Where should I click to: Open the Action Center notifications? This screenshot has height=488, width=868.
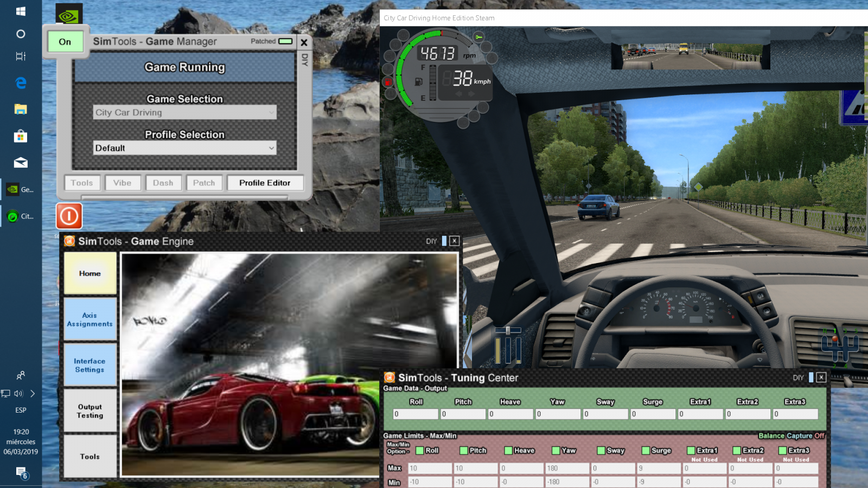point(21,472)
